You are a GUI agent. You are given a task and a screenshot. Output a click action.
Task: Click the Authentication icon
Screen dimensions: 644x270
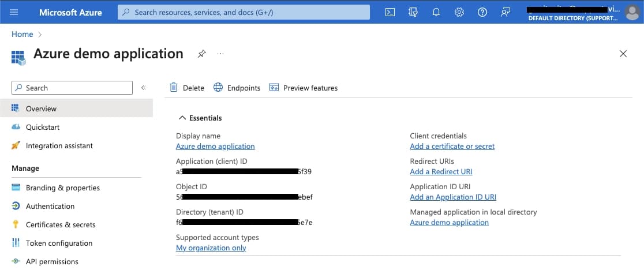click(x=16, y=206)
